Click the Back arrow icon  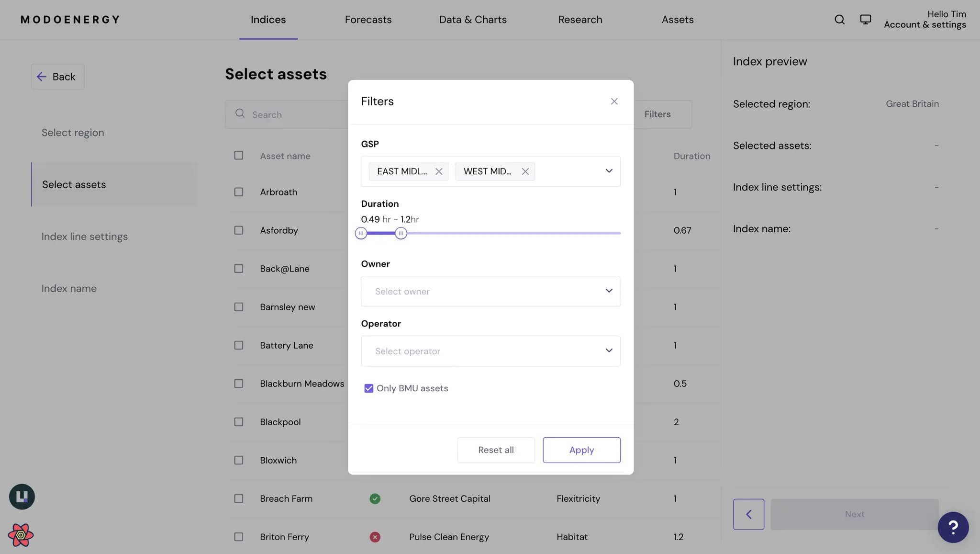click(42, 77)
